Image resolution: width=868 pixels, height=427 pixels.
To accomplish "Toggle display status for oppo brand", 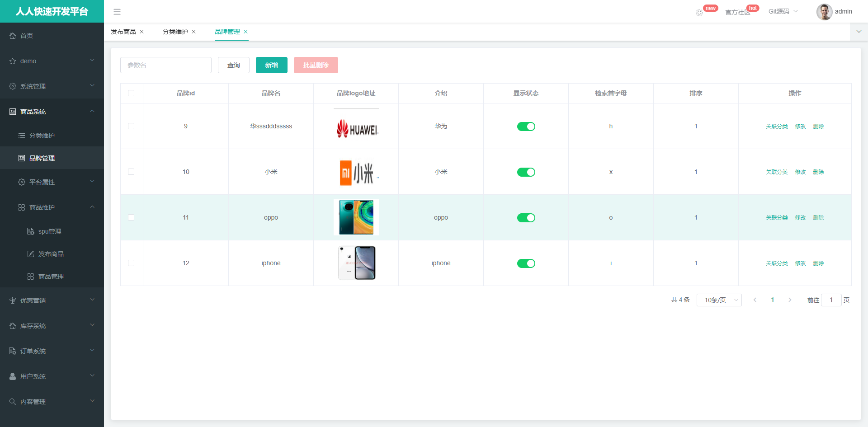I will 526,218.
